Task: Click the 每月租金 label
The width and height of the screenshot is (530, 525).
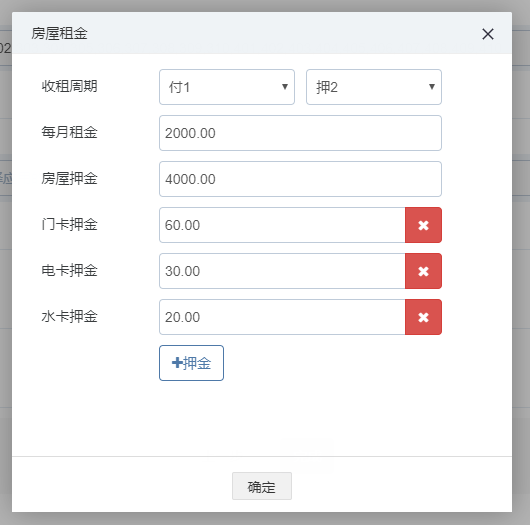Action: pyautogui.click(x=70, y=132)
